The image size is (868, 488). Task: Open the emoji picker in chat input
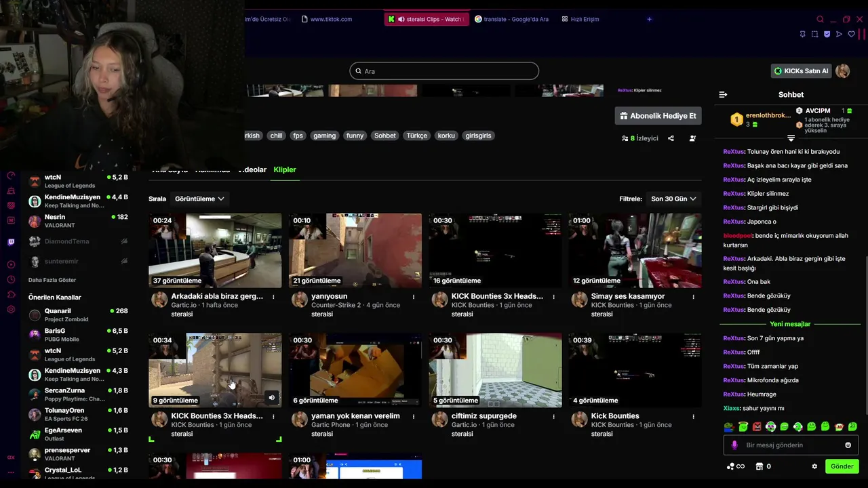(848, 445)
